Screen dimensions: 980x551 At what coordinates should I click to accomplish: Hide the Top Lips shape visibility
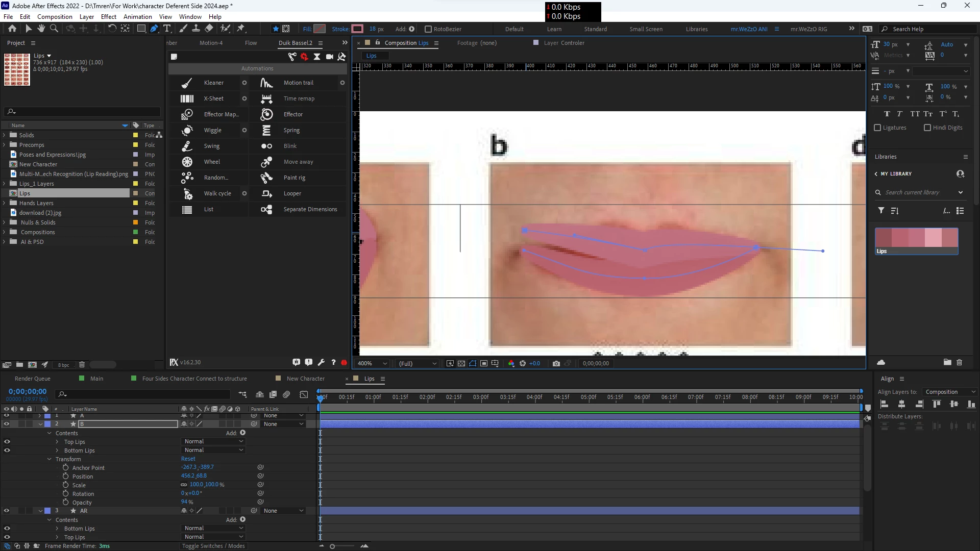point(7,442)
